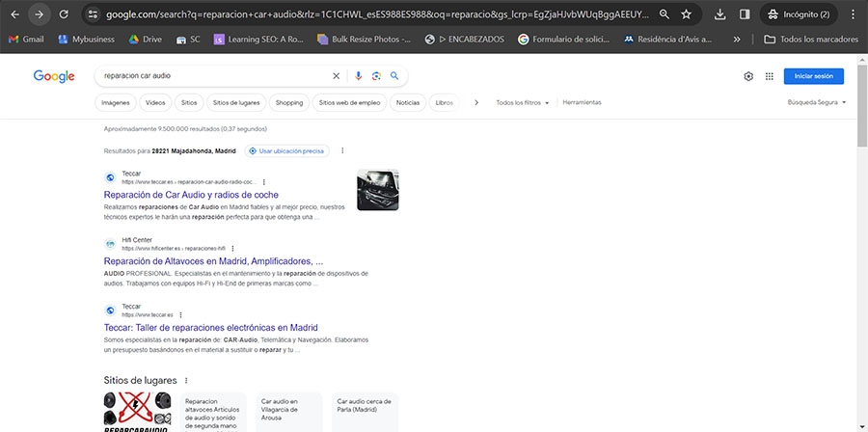Select the Noticias filter tab
The width and height of the screenshot is (868, 432).
[x=408, y=103]
